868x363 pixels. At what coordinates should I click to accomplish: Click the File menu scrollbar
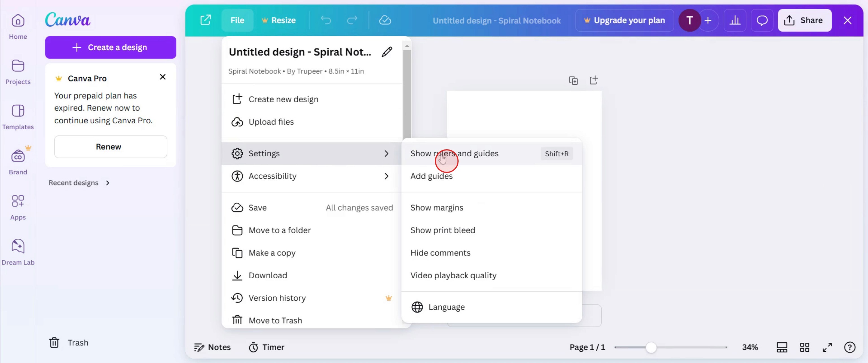tap(407, 94)
